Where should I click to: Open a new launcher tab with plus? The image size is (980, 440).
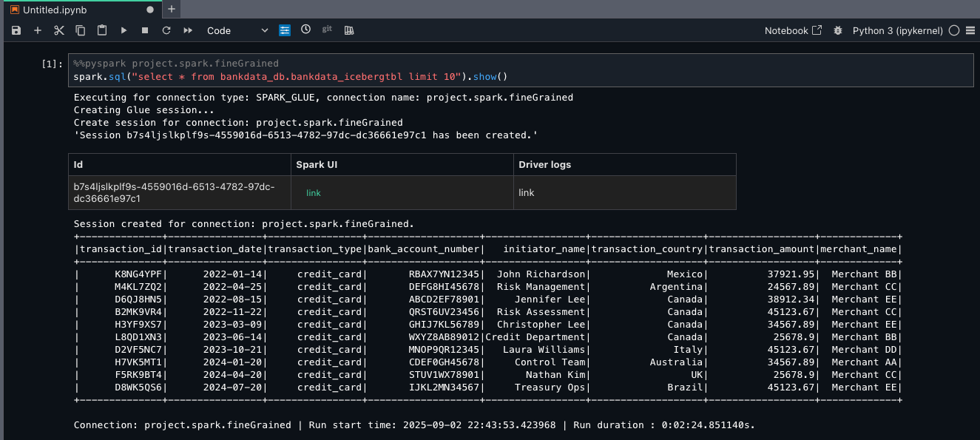[x=172, y=9]
